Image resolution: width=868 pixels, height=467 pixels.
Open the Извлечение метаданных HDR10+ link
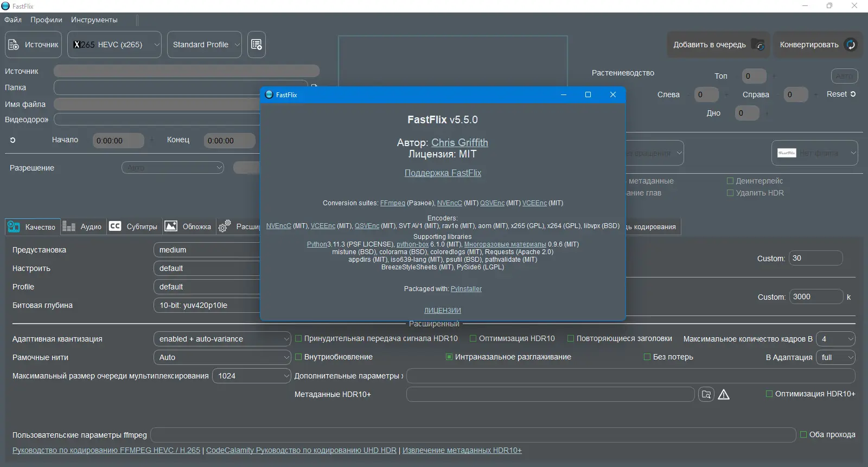462,450
